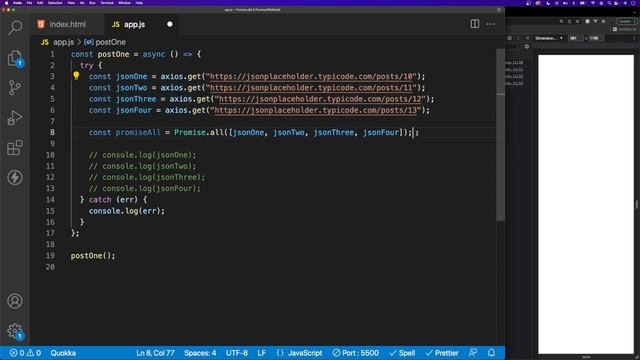Screen dimensions: 640x360
Task: Open the errors and warnings count in the status bar
Action: point(25,353)
